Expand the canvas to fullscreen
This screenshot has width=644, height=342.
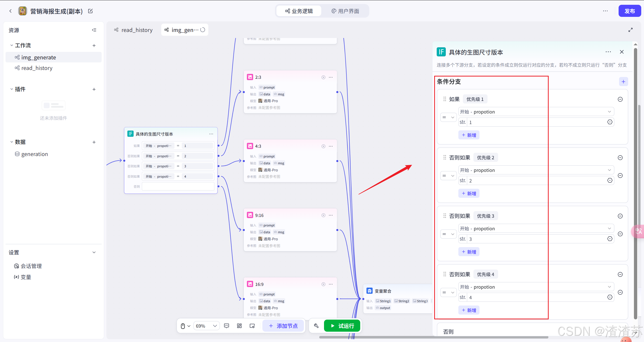[x=630, y=30]
